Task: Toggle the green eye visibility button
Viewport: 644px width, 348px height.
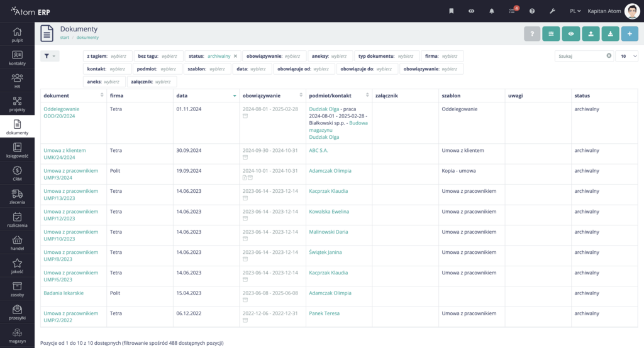Action: tap(571, 34)
